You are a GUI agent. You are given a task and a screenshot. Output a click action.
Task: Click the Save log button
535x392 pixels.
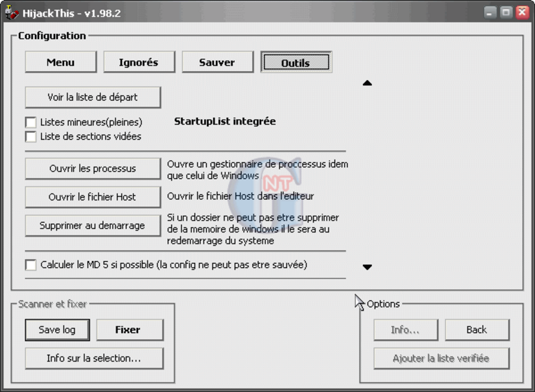coord(57,330)
